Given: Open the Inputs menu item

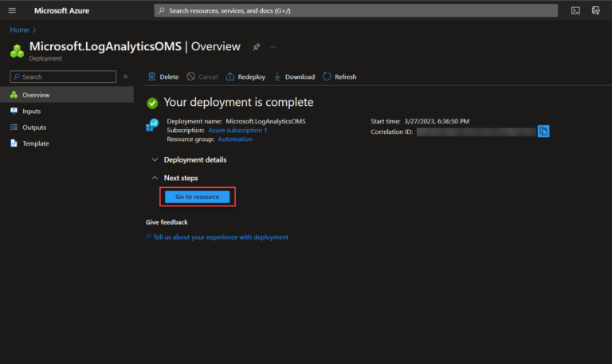Looking at the screenshot, I should click(31, 112).
